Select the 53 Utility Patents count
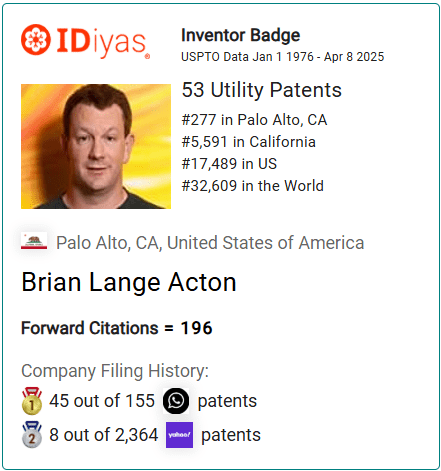The image size is (441, 471). (262, 90)
